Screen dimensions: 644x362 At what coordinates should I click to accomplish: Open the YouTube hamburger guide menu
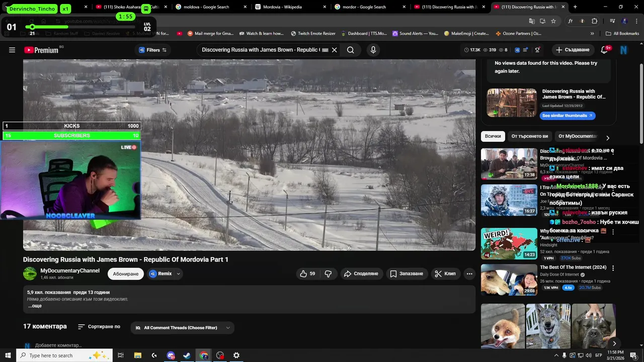click(12, 50)
